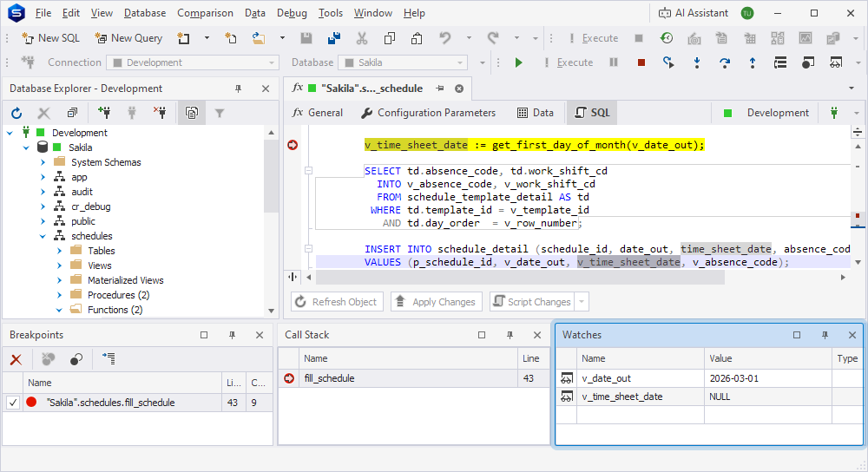Click the Undo arrow icon
The height and width of the screenshot is (472, 868).
coord(444,38)
